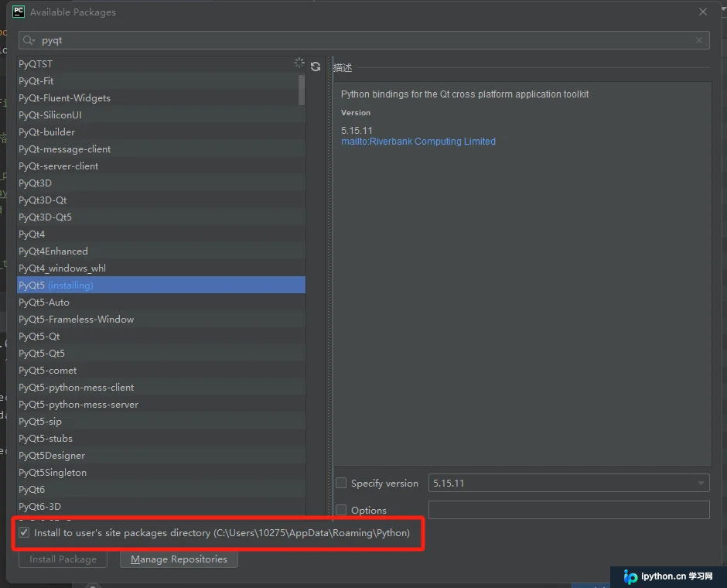Select the PyQt-Fluent-Widgets package
This screenshot has width=727, height=588.
[x=161, y=98]
